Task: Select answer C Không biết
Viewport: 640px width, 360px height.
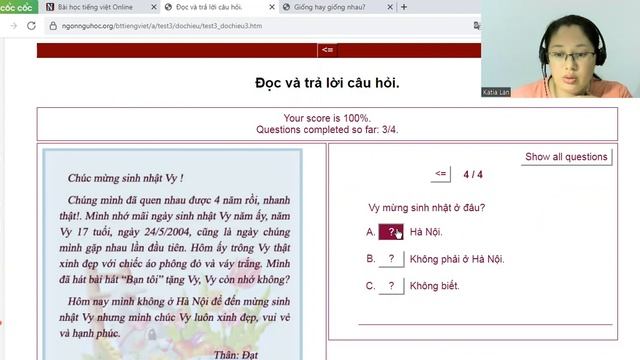Action: (x=391, y=286)
